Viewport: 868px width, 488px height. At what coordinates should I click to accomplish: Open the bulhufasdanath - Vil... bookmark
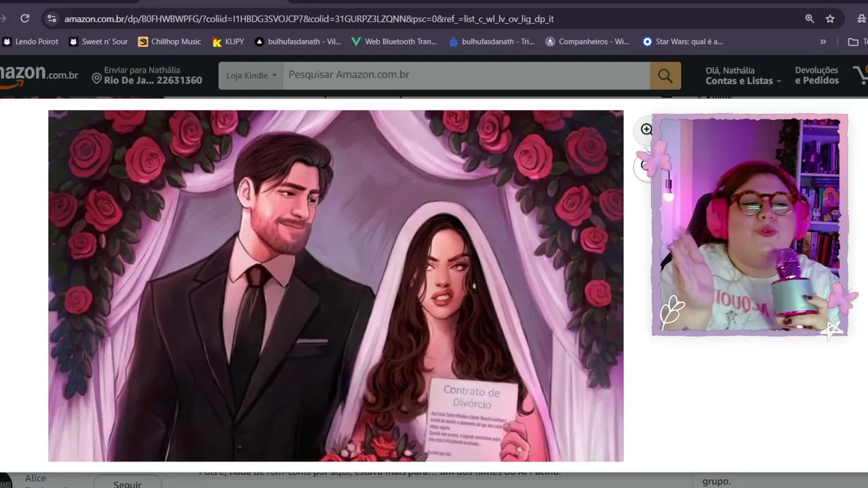(298, 41)
